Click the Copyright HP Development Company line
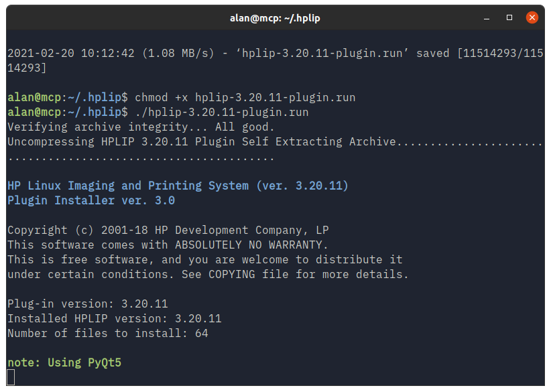Viewport: 551px width, 392px height. [x=168, y=230]
